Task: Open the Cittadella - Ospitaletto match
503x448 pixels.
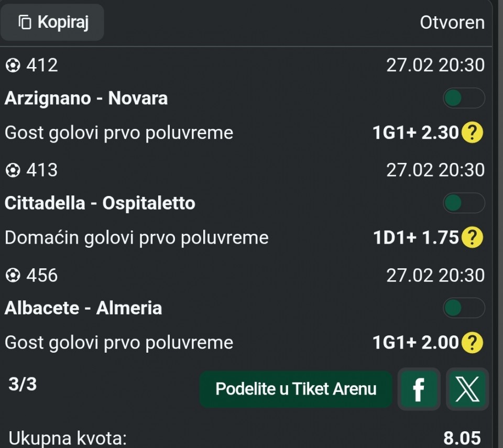Action: 100,203
